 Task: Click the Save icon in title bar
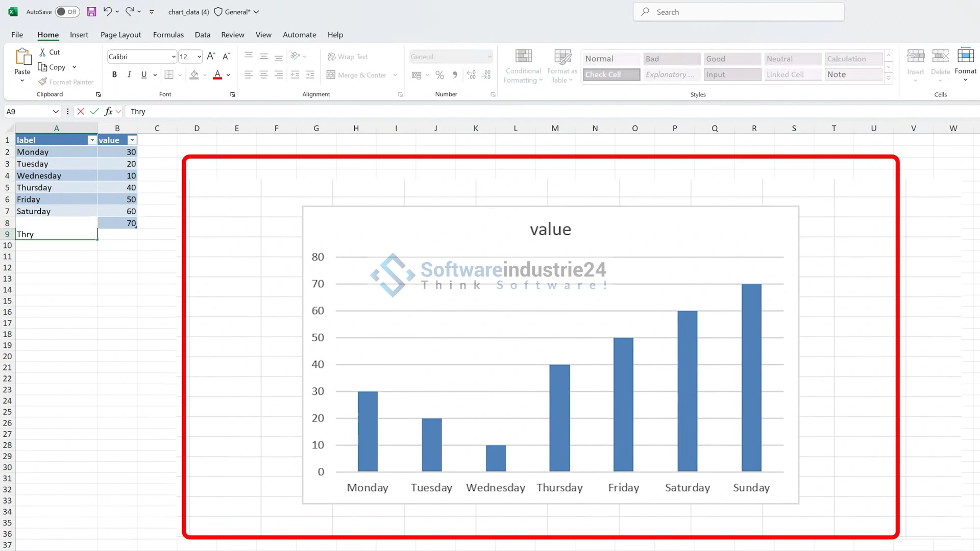click(x=91, y=12)
